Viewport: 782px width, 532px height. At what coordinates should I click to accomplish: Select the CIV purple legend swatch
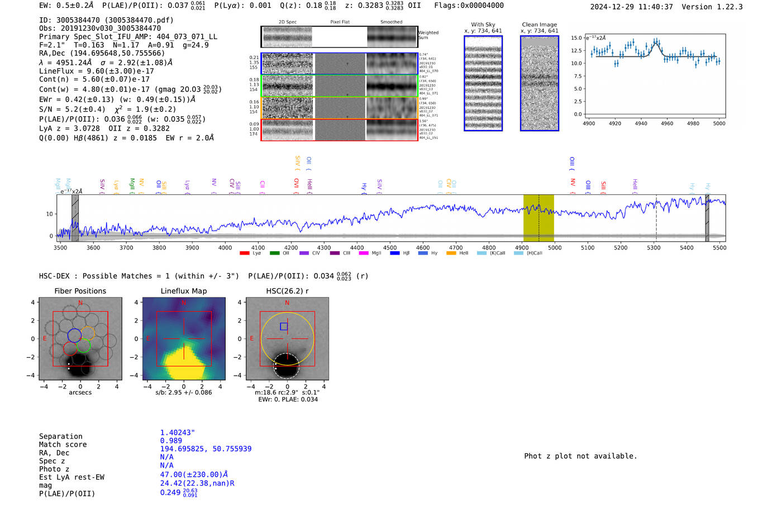[x=304, y=253]
